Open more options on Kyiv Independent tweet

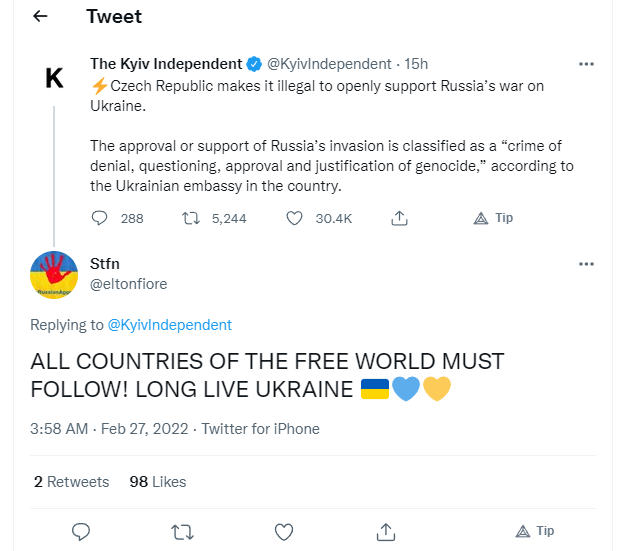click(x=587, y=64)
